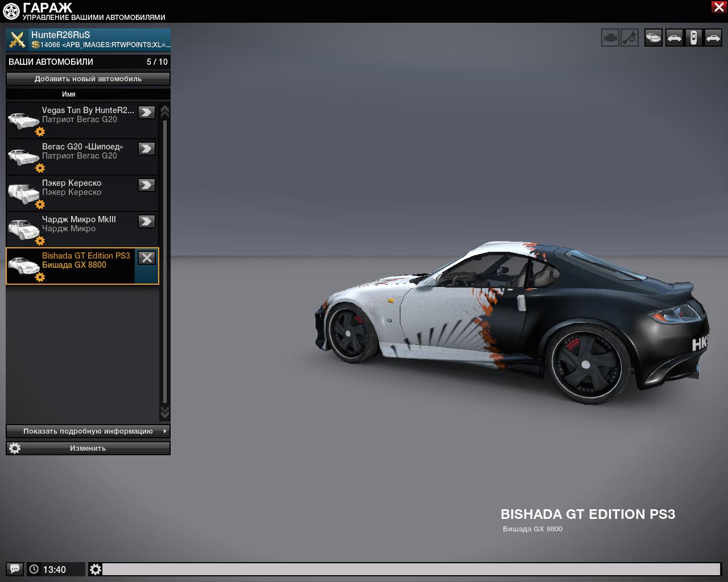Click the car horn icon
This screenshot has width=728, height=582.
pos(630,38)
